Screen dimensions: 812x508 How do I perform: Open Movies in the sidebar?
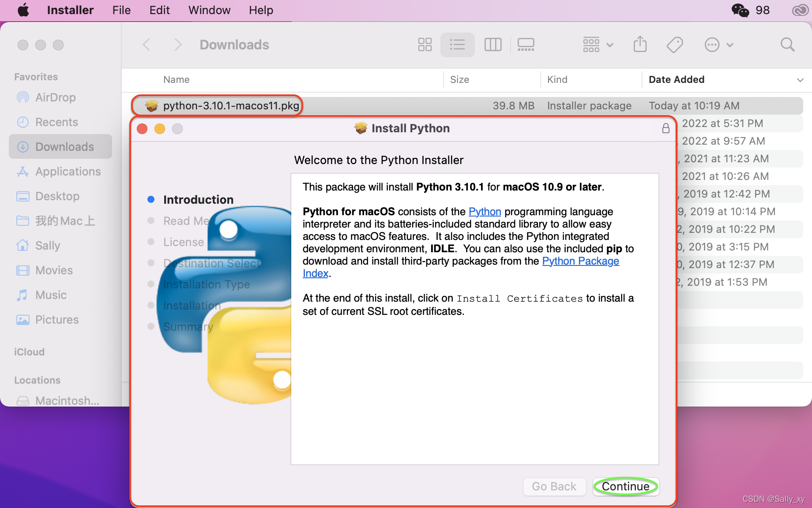(54, 270)
